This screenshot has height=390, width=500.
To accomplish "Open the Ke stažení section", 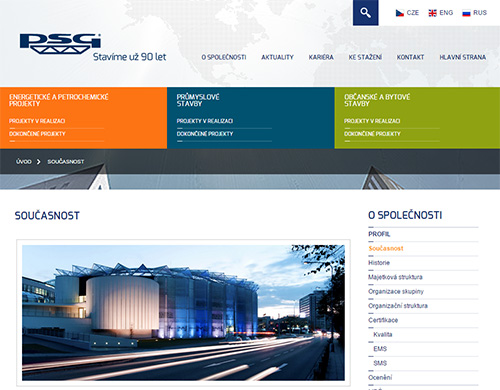I will click(365, 57).
